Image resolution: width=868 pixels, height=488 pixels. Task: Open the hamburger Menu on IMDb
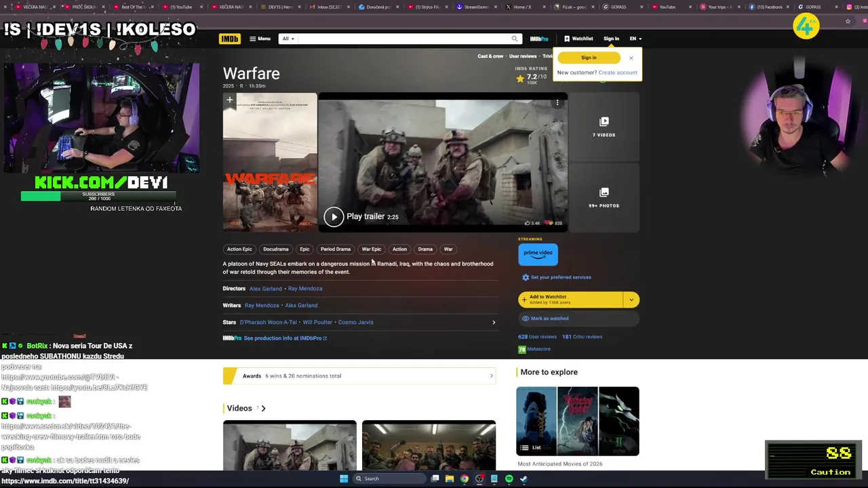point(260,39)
